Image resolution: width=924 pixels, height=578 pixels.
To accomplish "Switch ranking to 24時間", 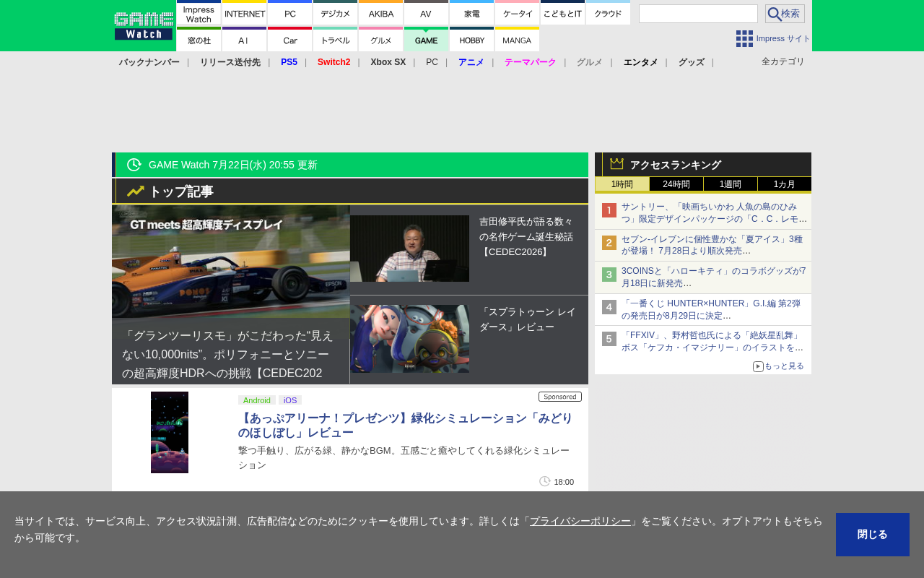I will click(x=676, y=184).
